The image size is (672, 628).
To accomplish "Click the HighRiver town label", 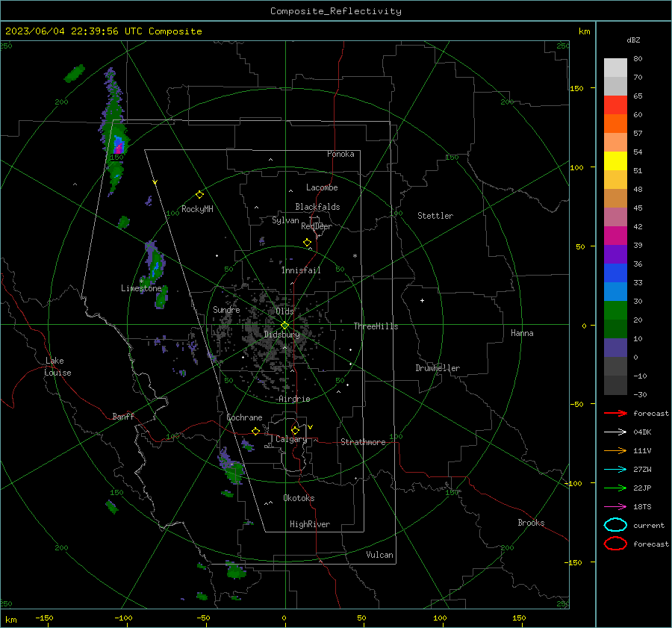I will [310, 524].
